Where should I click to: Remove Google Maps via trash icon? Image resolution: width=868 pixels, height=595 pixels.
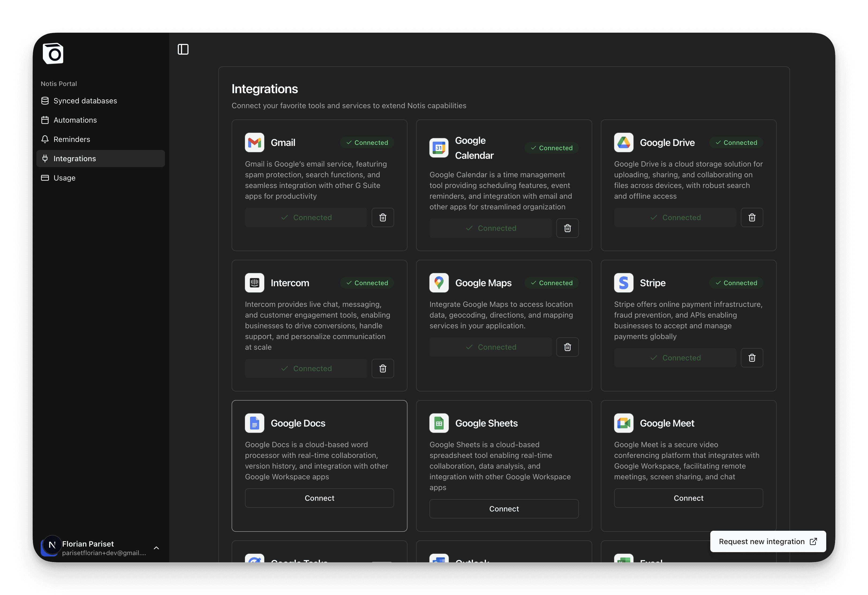tap(567, 347)
